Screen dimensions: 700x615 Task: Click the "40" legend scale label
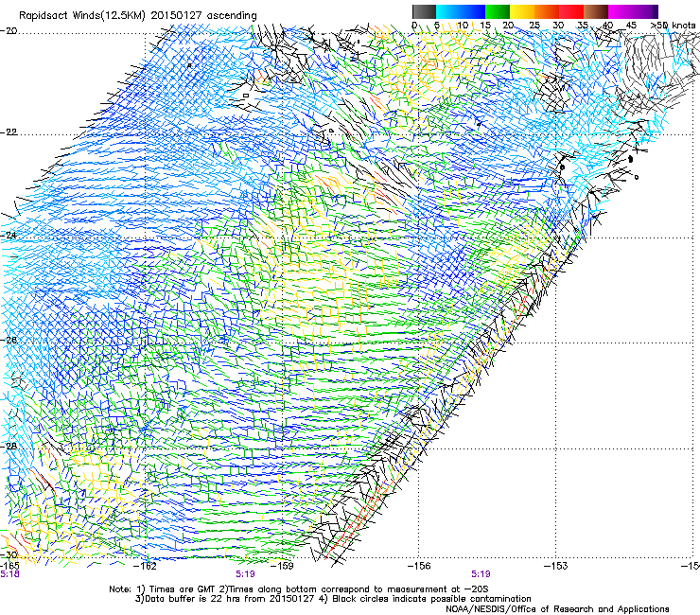pyautogui.click(x=607, y=26)
